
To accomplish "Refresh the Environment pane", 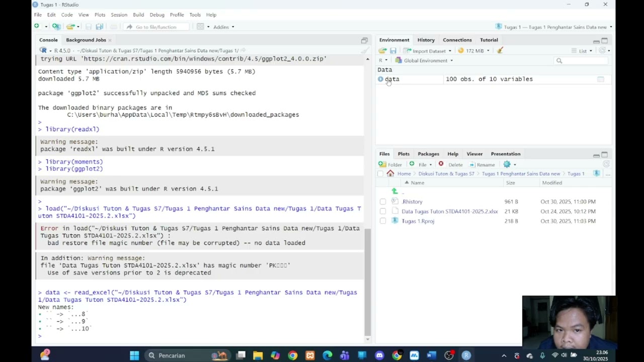I will click(x=602, y=51).
